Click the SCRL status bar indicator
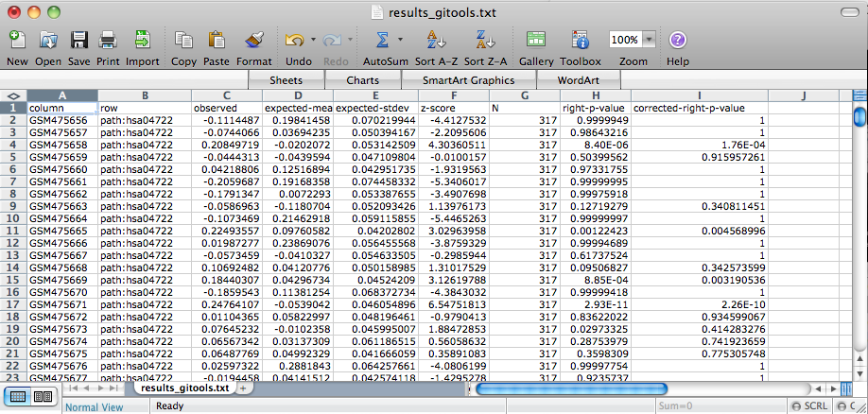The width and height of the screenshot is (868, 414). (x=810, y=406)
